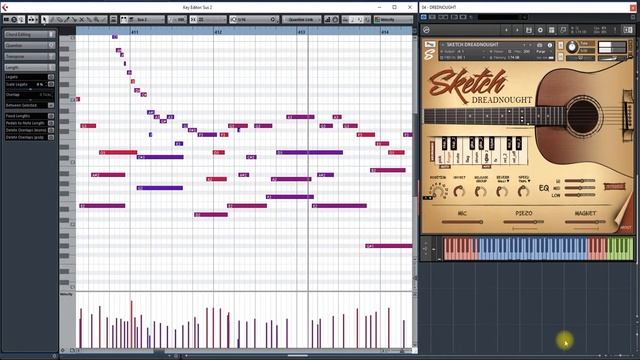This screenshot has width=640, height=360.
Task: Click the Legato apply icon
Action: pyautogui.click(x=51, y=77)
